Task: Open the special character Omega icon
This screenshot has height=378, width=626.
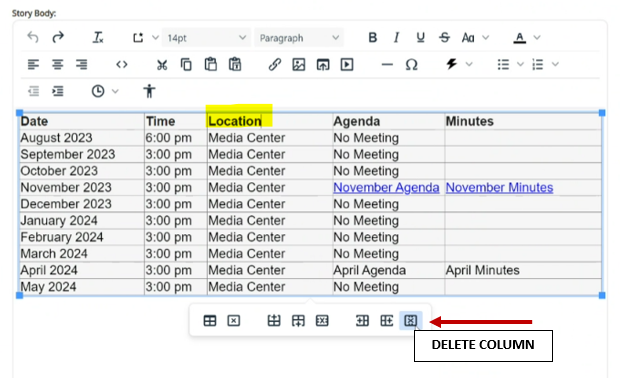Action: coord(411,64)
